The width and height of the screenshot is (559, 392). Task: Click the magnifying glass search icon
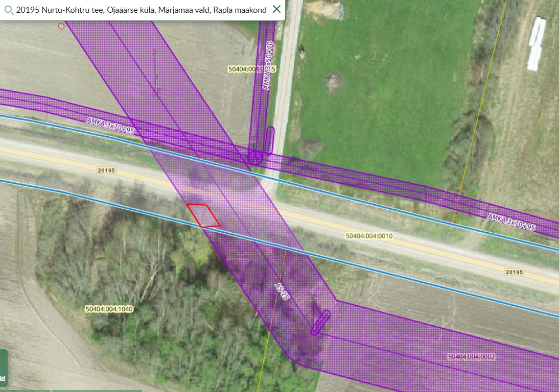(x=9, y=10)
